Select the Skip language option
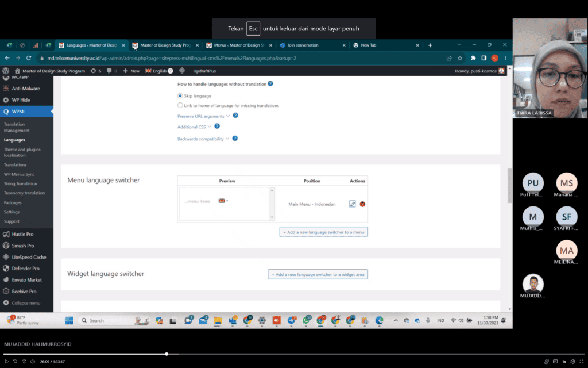Viewport: 588px width, 368px height. [x=180, y=96]
